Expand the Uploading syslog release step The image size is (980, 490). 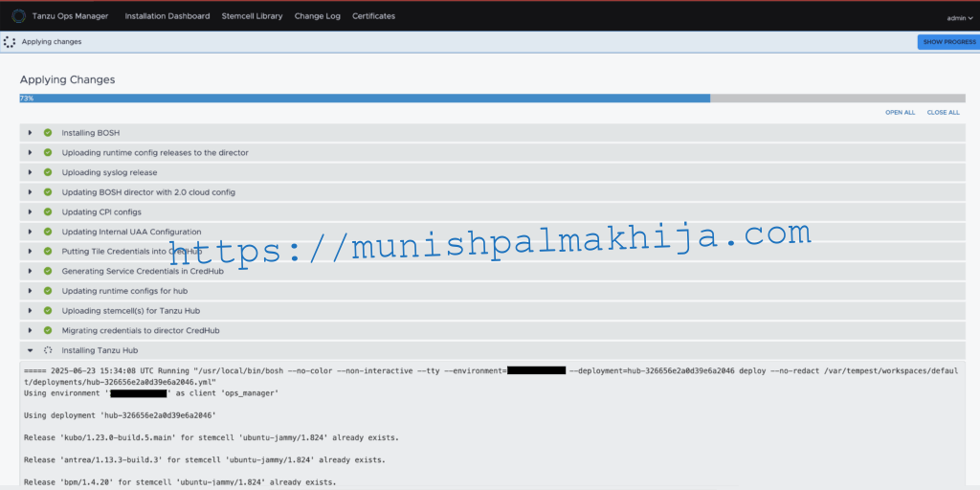pos(30,172)
